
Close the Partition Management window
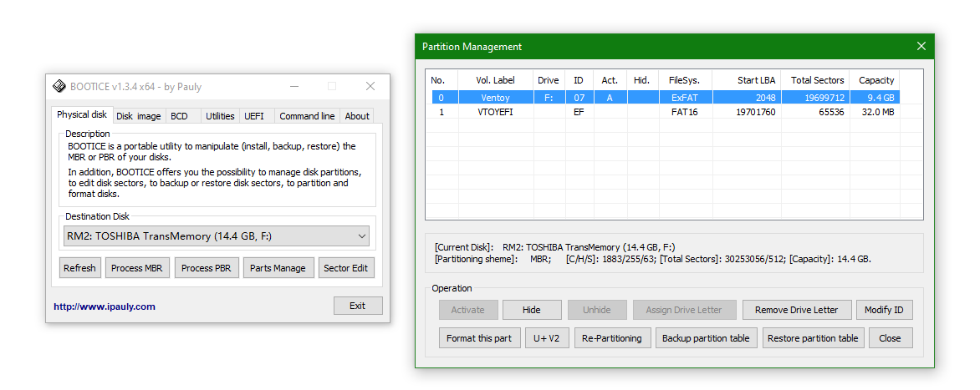point(921,46)
